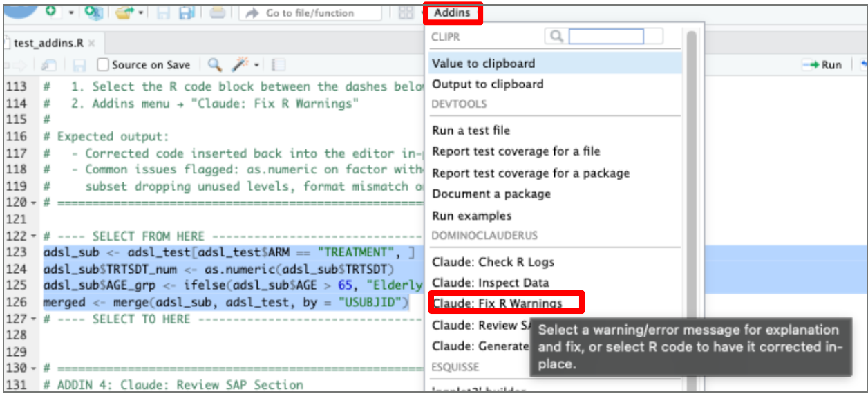
Task: Click the Print icon
Action: tap(217, 12)
